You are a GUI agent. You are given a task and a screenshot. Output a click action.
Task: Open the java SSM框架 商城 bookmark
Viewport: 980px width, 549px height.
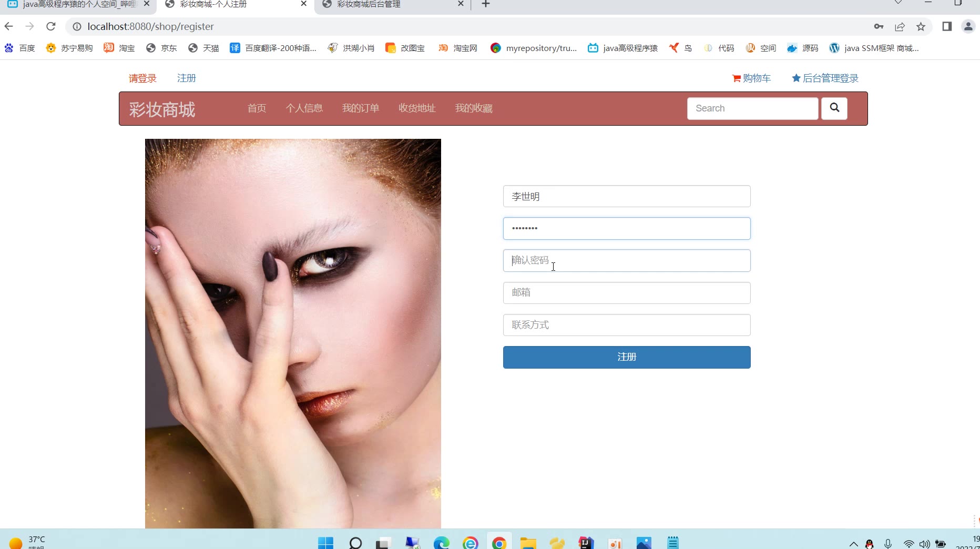874,48
